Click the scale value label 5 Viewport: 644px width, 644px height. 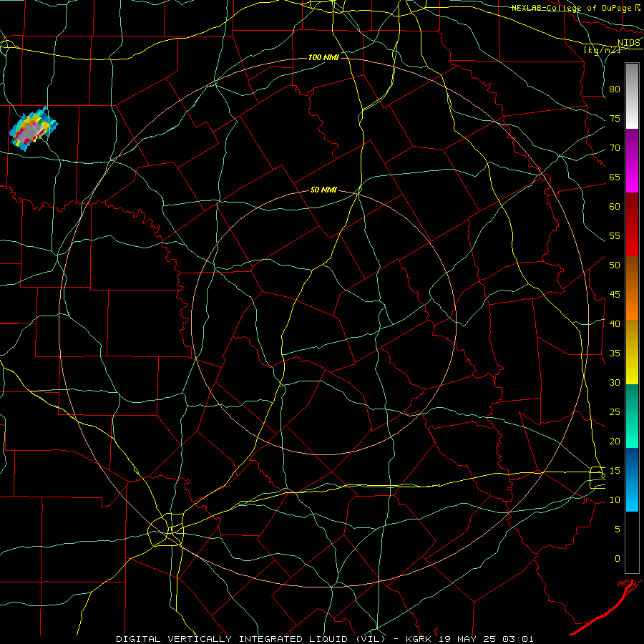click(618, 529)
